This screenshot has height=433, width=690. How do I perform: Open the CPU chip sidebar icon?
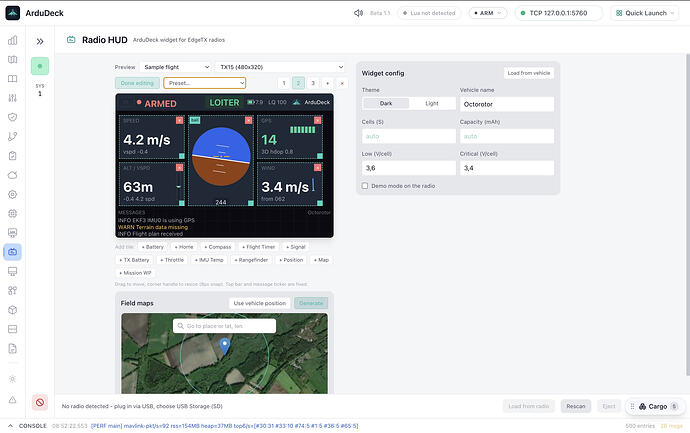[x=13, y=213]
